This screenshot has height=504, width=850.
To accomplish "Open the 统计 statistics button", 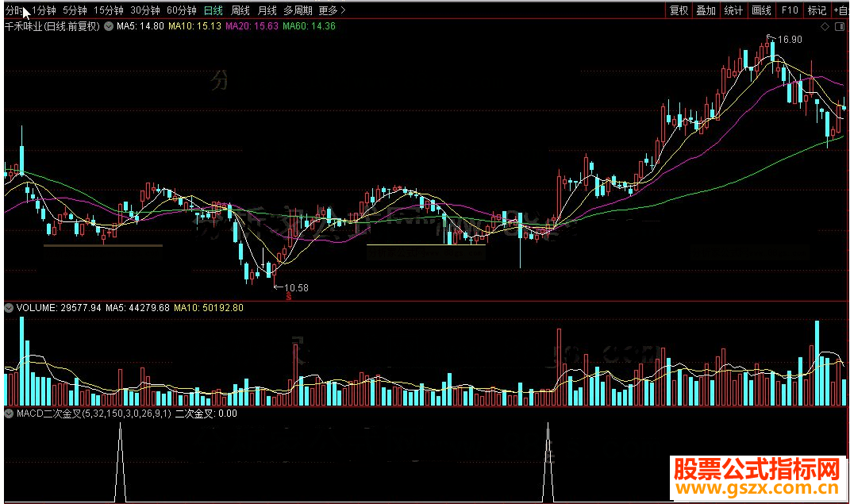I will [x=733, y=10].
